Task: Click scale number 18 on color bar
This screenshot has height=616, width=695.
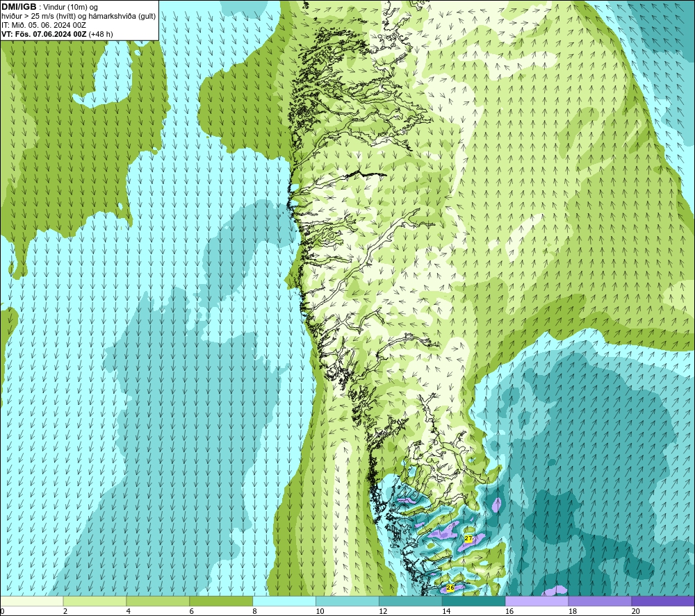Action: pyautogui.click(x=572, y=611)
